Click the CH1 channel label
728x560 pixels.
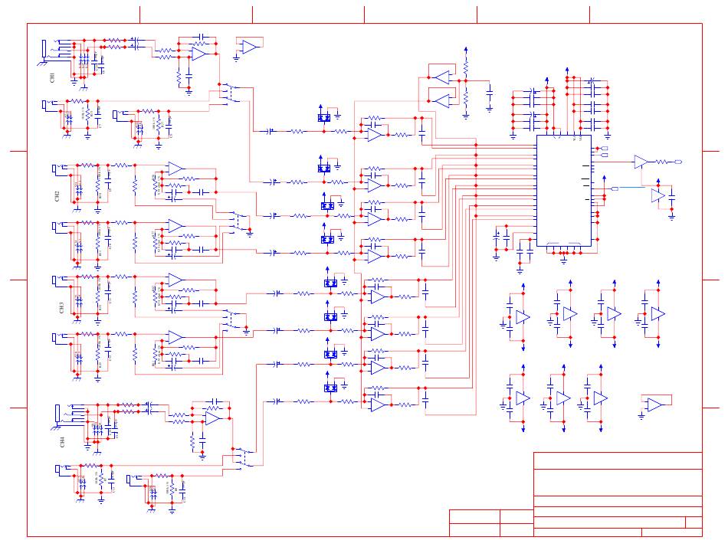(52, 77)
